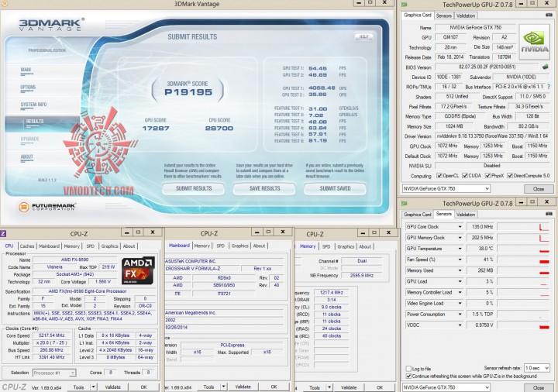The height and width of the screenshot is (392, 558).
Task: Open the Power Consumption sensor dropdown
Action: point(460,315)
